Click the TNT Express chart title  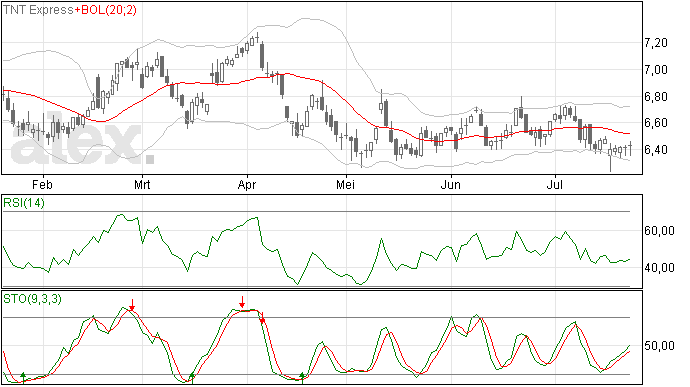(38, 10)
